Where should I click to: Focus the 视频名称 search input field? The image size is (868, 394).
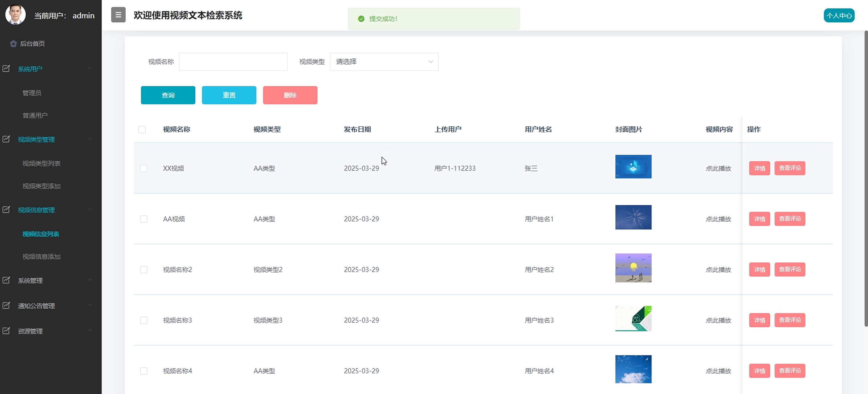point(233,62)
